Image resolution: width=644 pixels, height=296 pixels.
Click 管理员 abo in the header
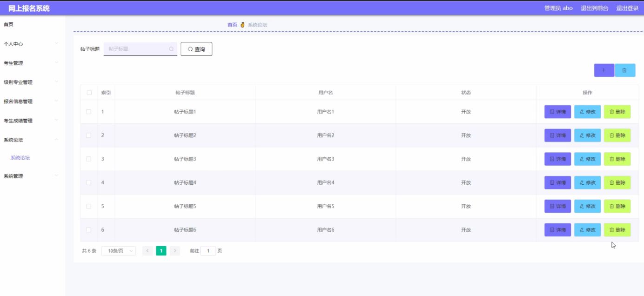tap(558, 8)
